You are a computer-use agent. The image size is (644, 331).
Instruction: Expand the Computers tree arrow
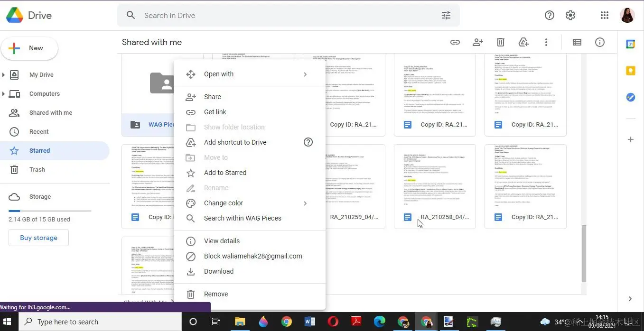tap(3, 93)
